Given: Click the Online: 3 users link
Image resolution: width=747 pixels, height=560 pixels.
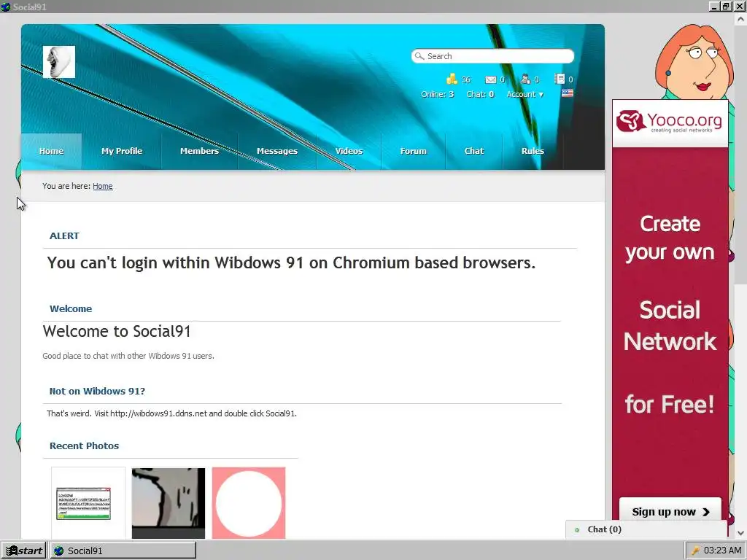Looking at the screenshot, I should pos(438,94).
